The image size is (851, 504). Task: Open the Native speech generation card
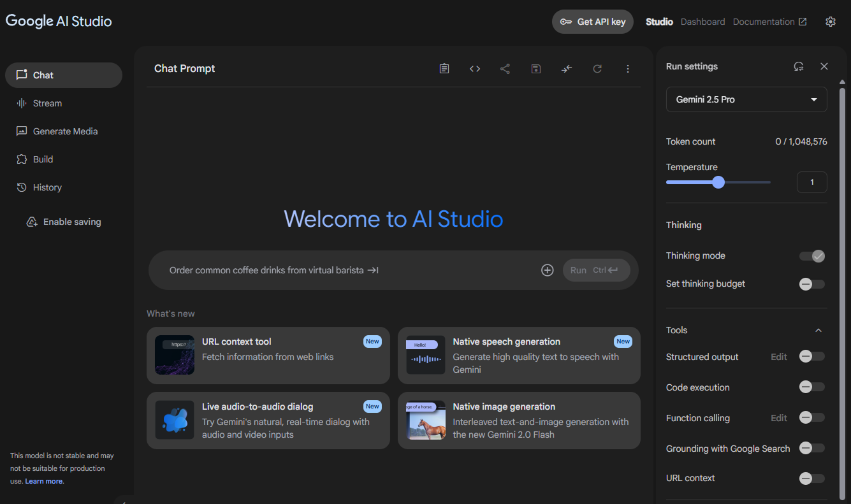(x=519, y=356)
